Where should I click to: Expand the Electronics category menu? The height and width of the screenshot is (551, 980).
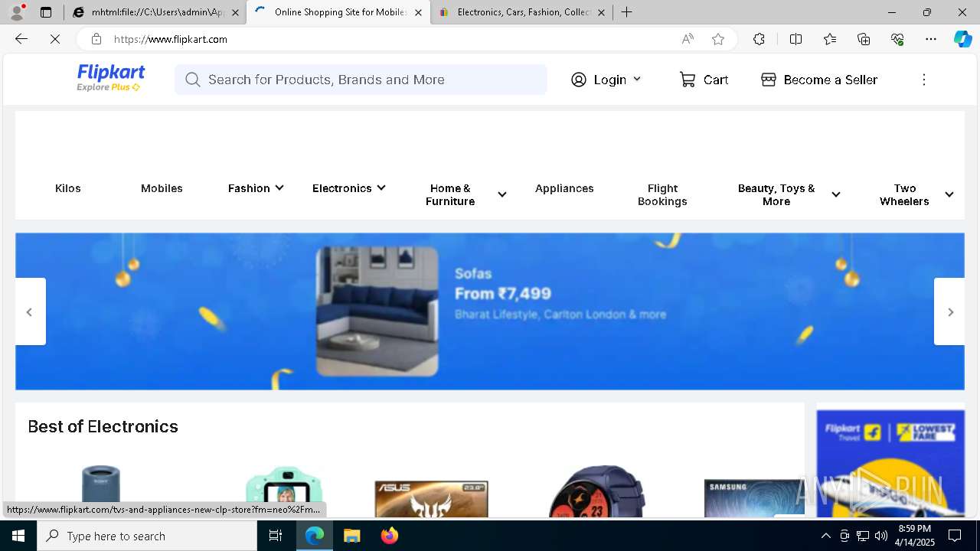pyautogui.click(x=348, y=188)
